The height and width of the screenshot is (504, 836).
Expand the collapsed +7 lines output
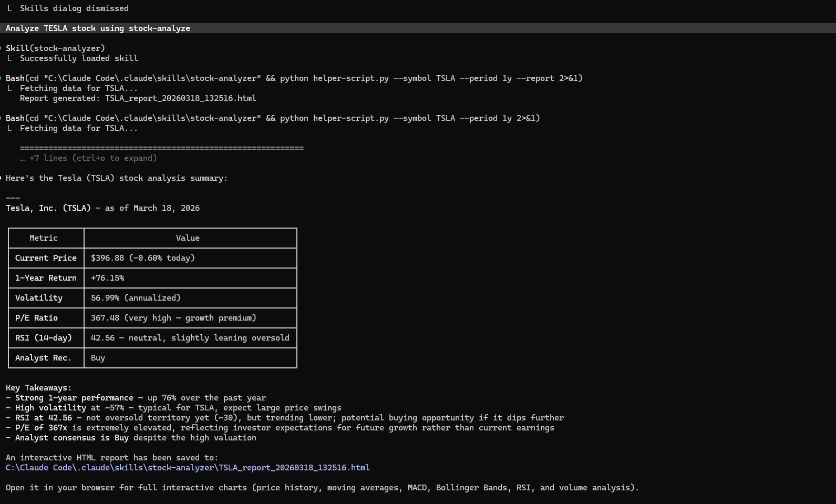(x=88, y=158)
